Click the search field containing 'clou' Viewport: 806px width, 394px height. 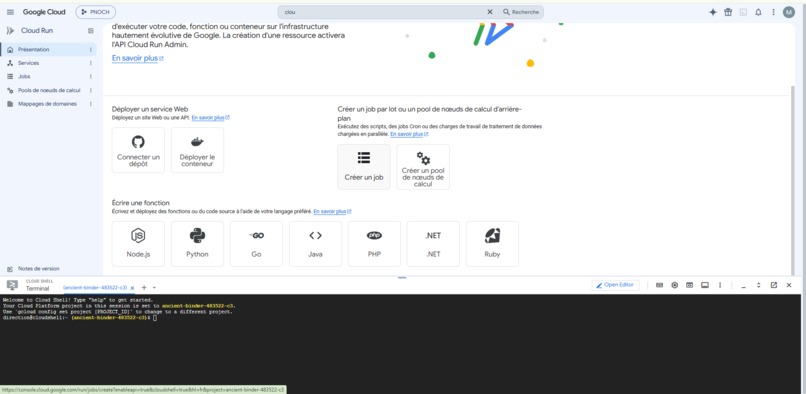383,12
